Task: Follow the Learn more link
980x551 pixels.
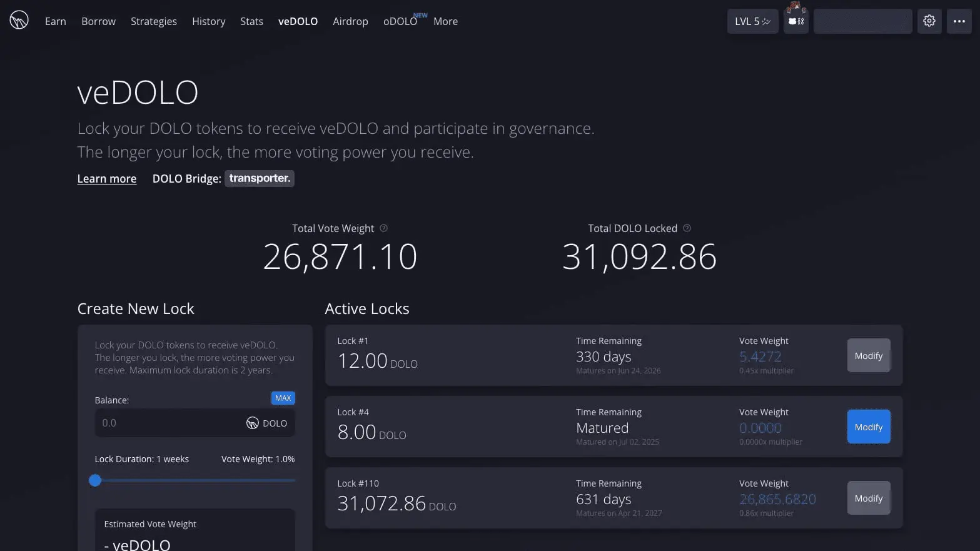Action: click(x=107, y=179)
